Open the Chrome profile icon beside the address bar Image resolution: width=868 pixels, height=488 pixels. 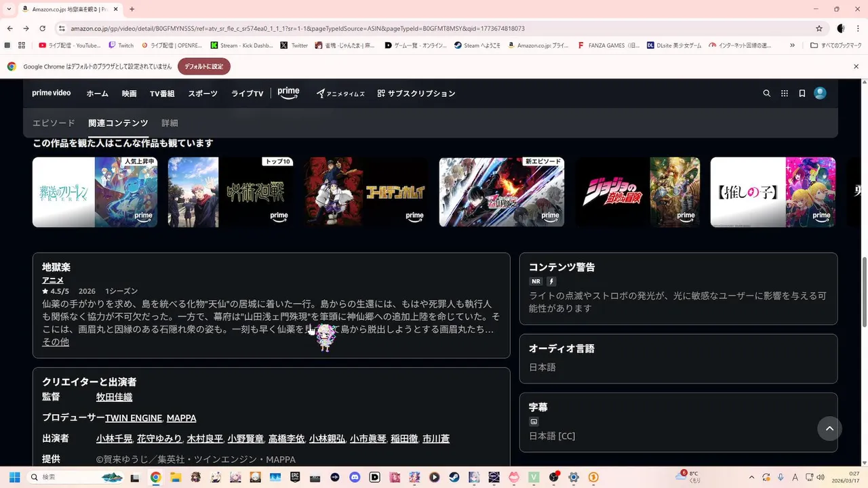841,28
